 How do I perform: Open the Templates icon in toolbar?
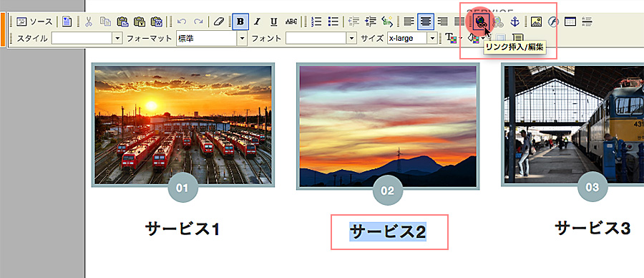point(67,21)
